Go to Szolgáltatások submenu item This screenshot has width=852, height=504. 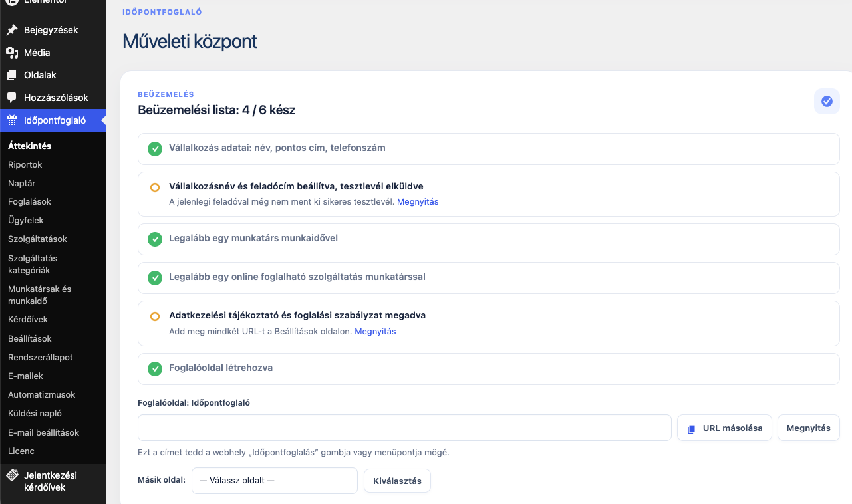point(37,239)
